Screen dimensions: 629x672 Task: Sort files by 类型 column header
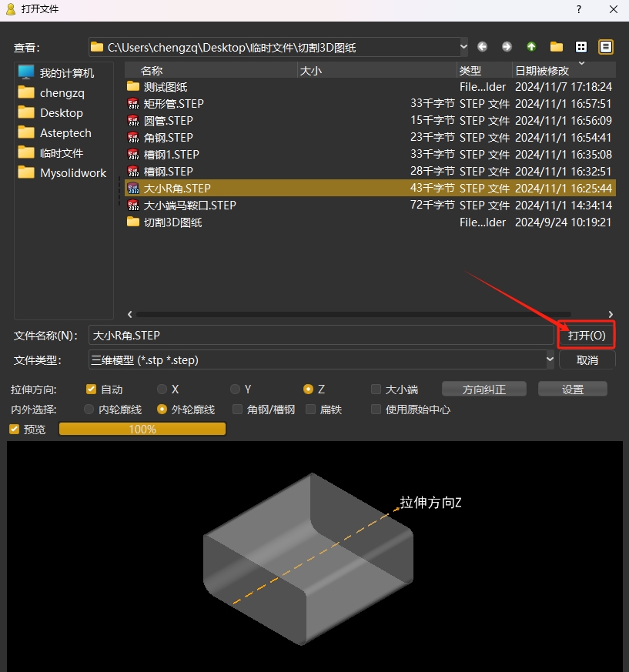point(484,70)
